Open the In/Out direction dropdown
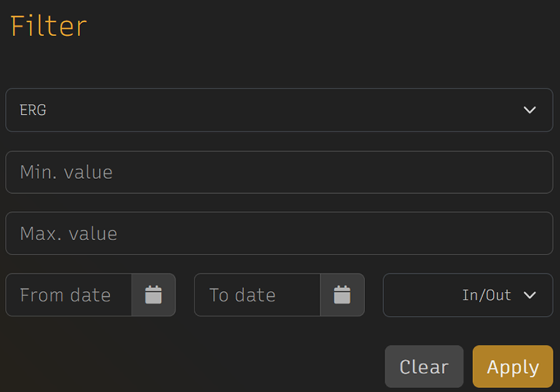 pyautogui.click(x=468, y=295)
